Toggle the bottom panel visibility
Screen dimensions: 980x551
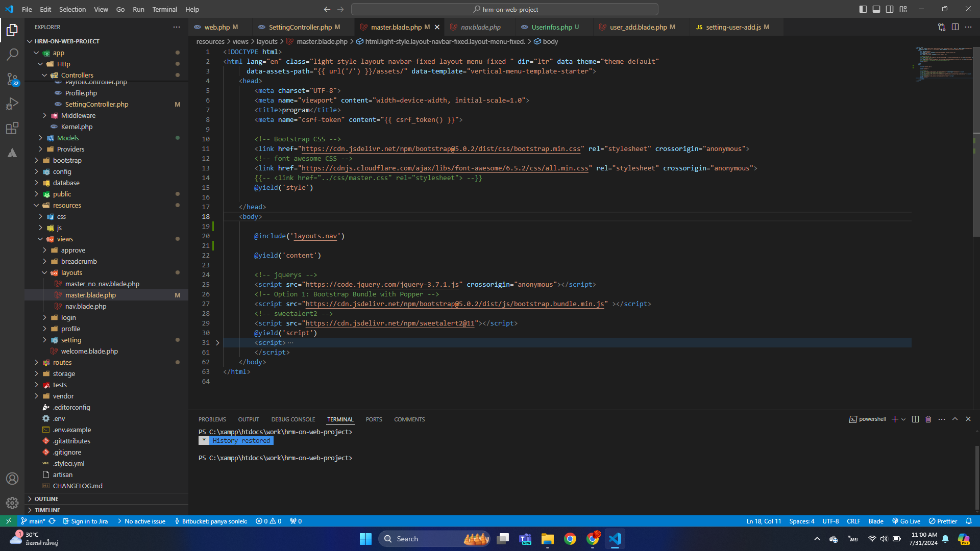pos(876,9)
